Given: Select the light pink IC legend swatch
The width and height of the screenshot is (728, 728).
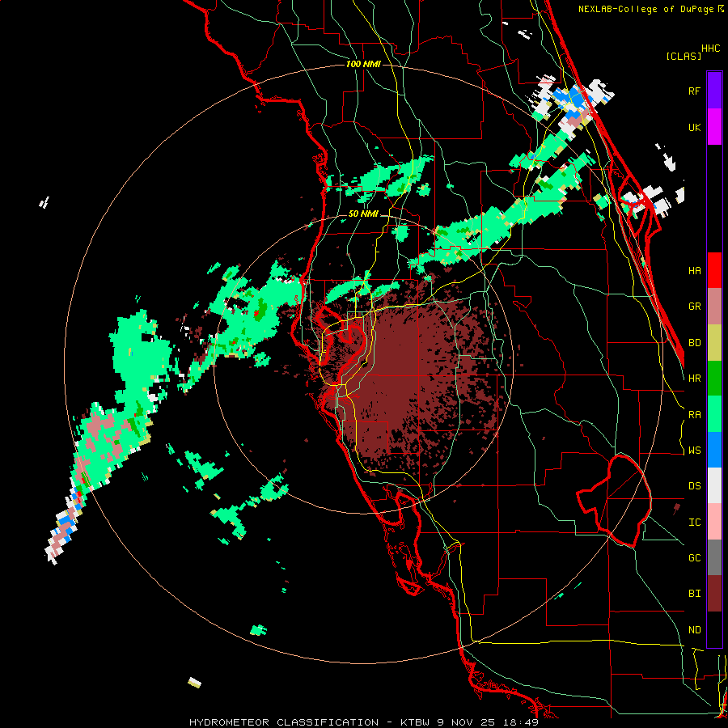Looking at the screenshot, I should (714, 522).
